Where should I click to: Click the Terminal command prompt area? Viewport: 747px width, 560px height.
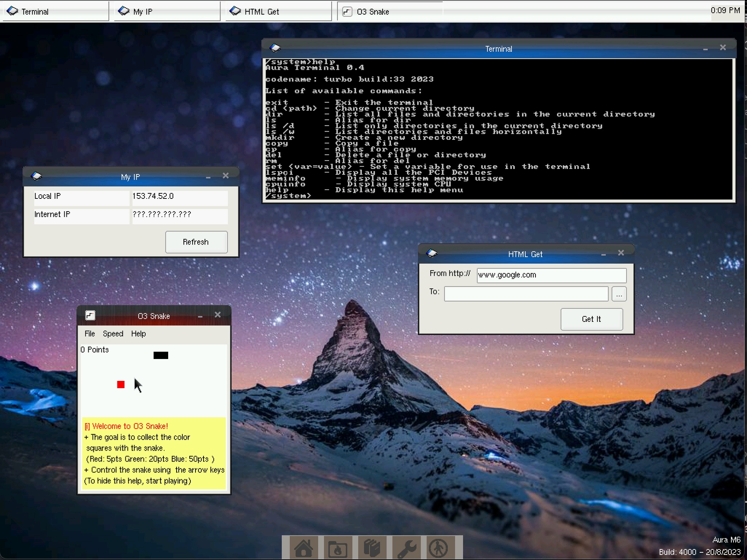(328, 196)
